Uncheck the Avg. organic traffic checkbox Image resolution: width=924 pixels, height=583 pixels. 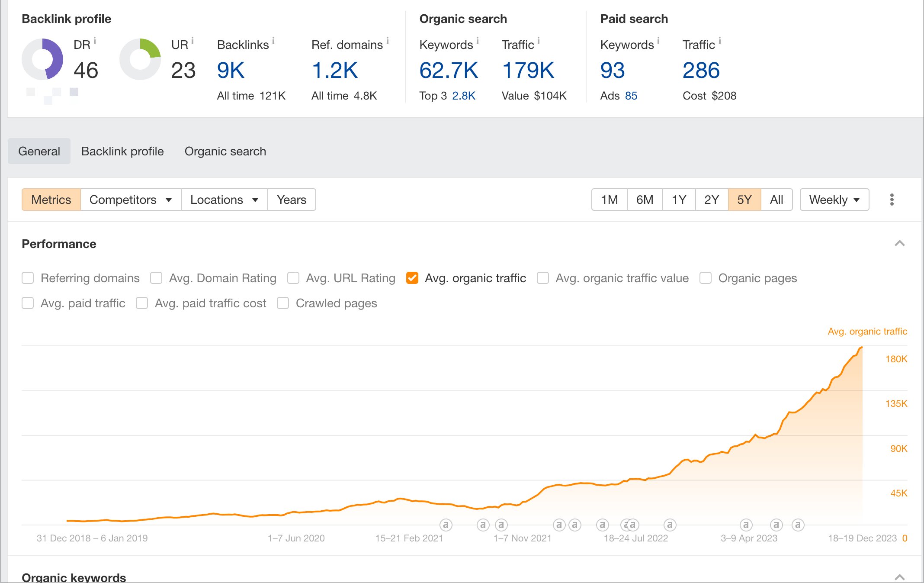[412, 278]
